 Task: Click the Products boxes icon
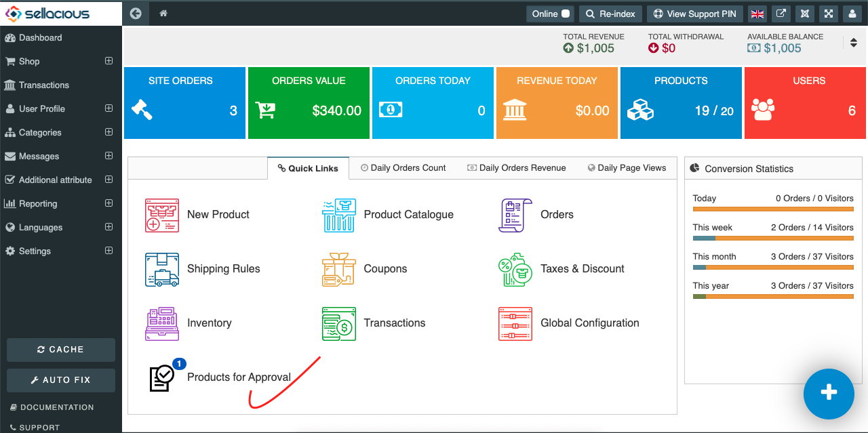click(x=639, y=110)
